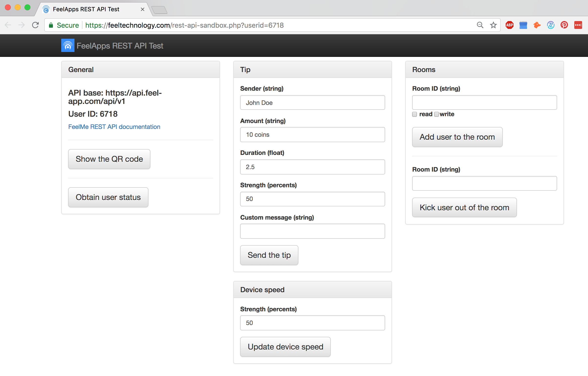Enable the write checkbox

(437, 114)
